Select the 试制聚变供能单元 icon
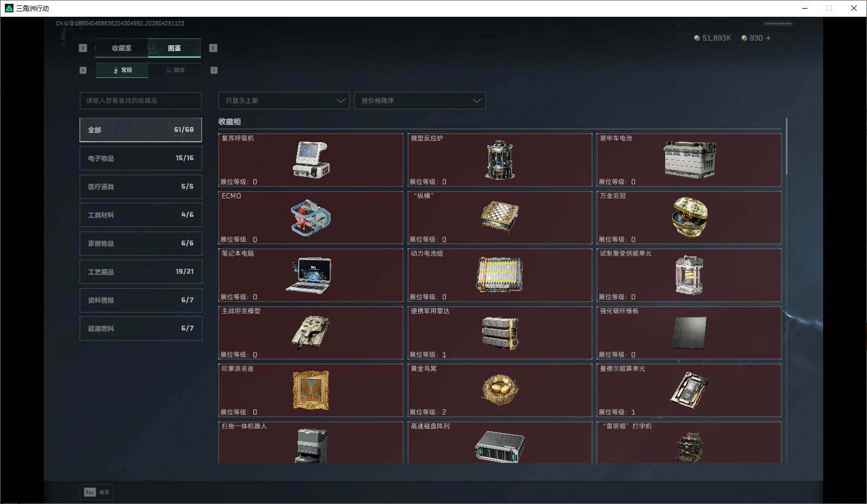 [x=689, y=275]
